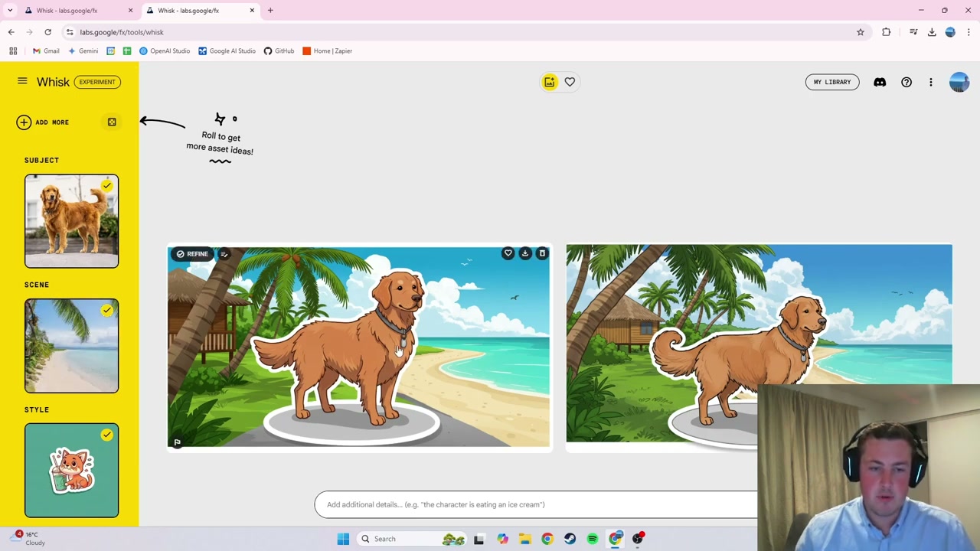Open Spotify from the taskbar
The image size is (980, 551).
(593, 539)
